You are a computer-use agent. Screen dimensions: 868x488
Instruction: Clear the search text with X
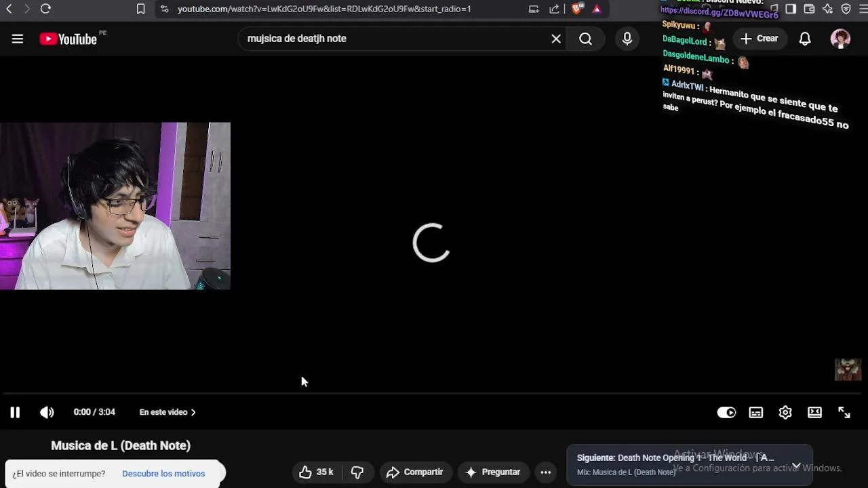point(556,39)
